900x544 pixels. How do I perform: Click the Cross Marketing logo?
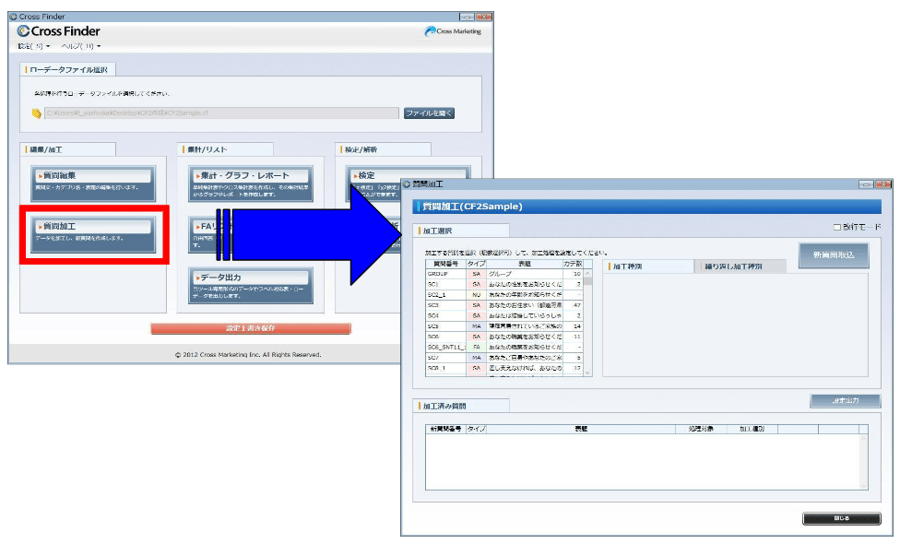coord(453,31)
